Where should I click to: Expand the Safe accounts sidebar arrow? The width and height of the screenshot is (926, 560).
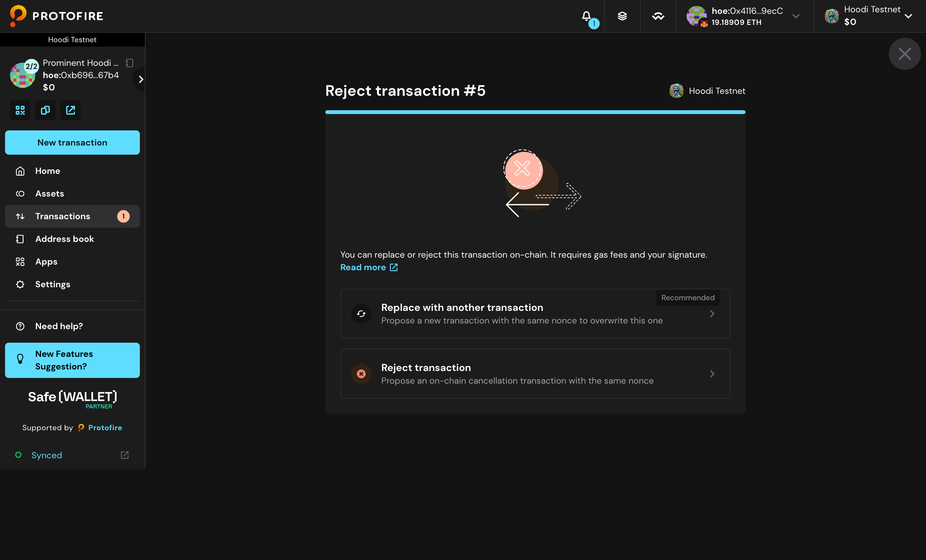(141, 79)
